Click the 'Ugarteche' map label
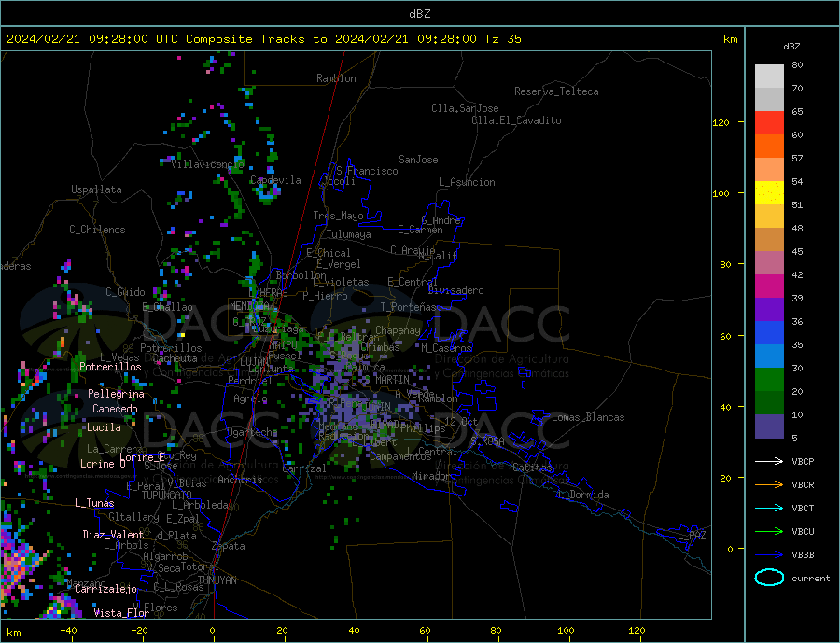 [252, 432]
